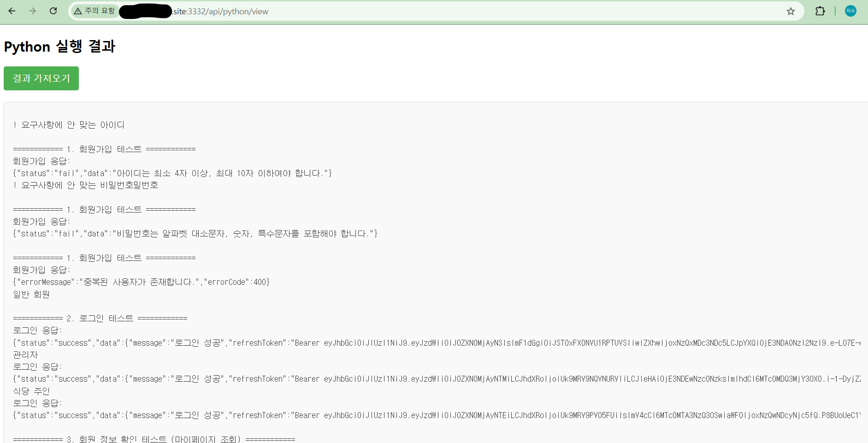The image size is (868, 443).
Task: Open the 주의 요함 security warning chip
Action: 95,11
